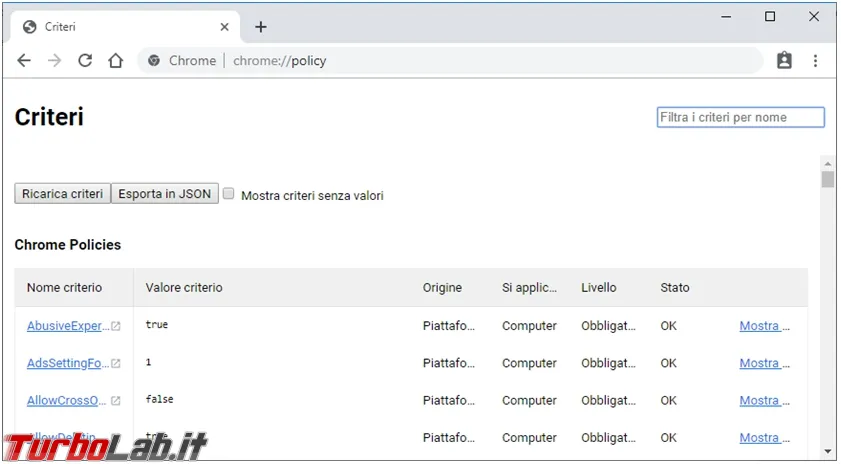The width and height of the screenshot is (841, 464).
Task: Click the chrome://policy address bar
Action: [x=449, y=61]
